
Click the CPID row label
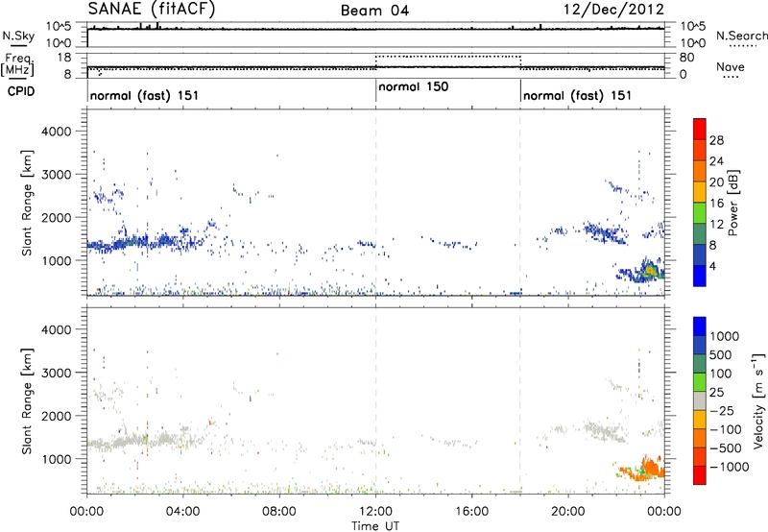21,91
